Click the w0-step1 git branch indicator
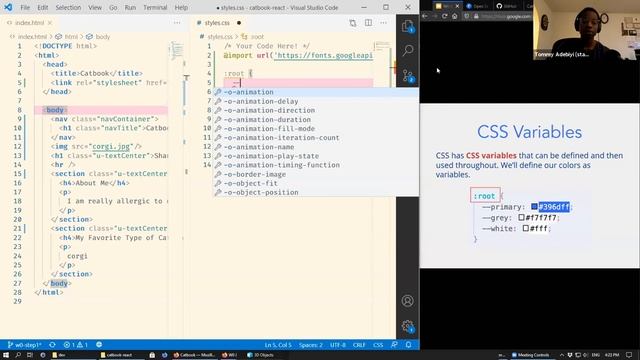640x360 pixels. (24, 345)
